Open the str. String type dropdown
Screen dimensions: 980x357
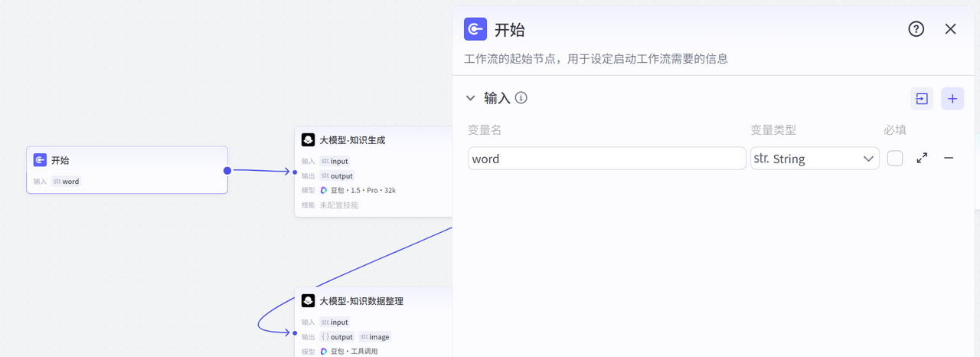click(815, 159)
